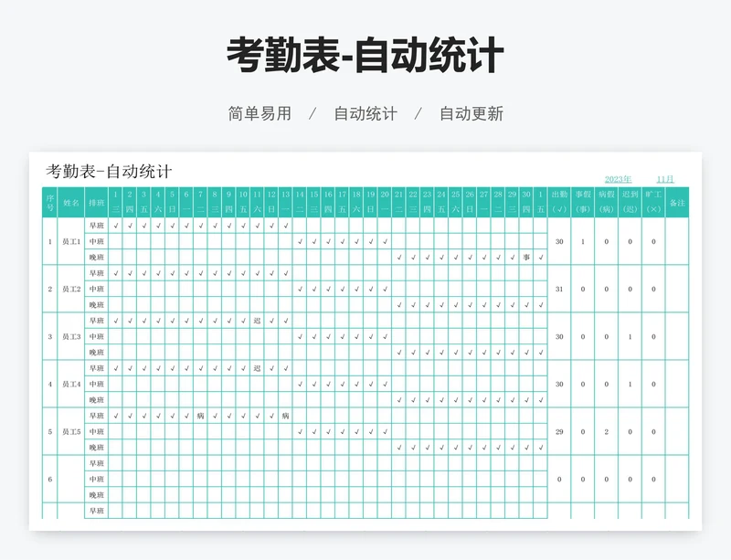Click the 备注 column header

click(x=677, y=203)
